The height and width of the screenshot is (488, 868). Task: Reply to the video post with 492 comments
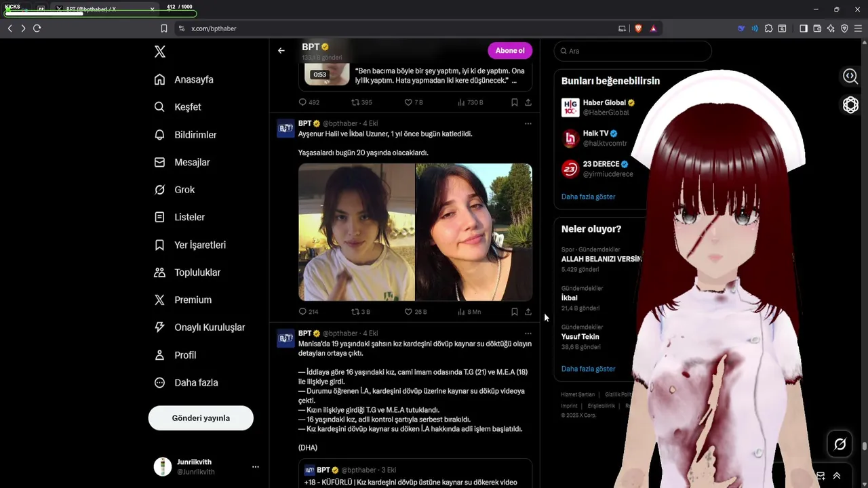click(x=309, y=102)
